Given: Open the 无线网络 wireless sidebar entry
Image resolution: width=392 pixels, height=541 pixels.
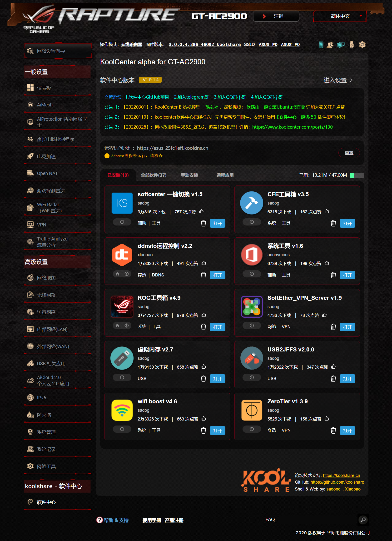Looking at the screenshot, I should (46, 295).
